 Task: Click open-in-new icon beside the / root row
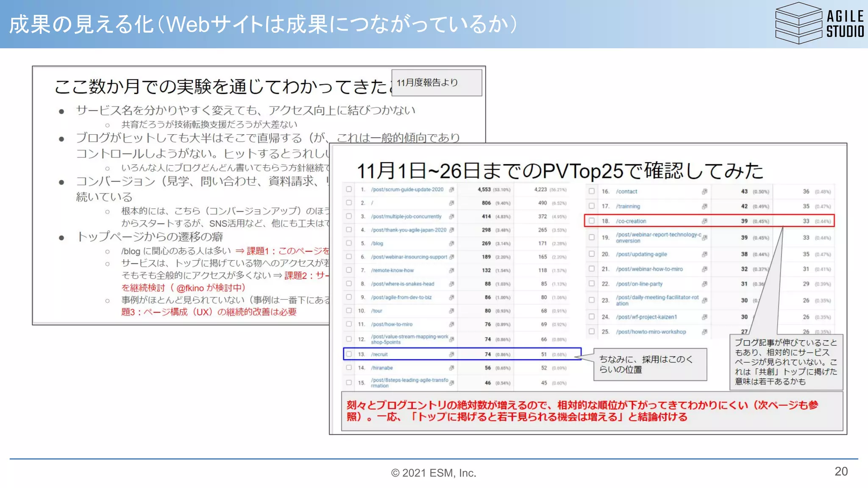pos(451,203)
